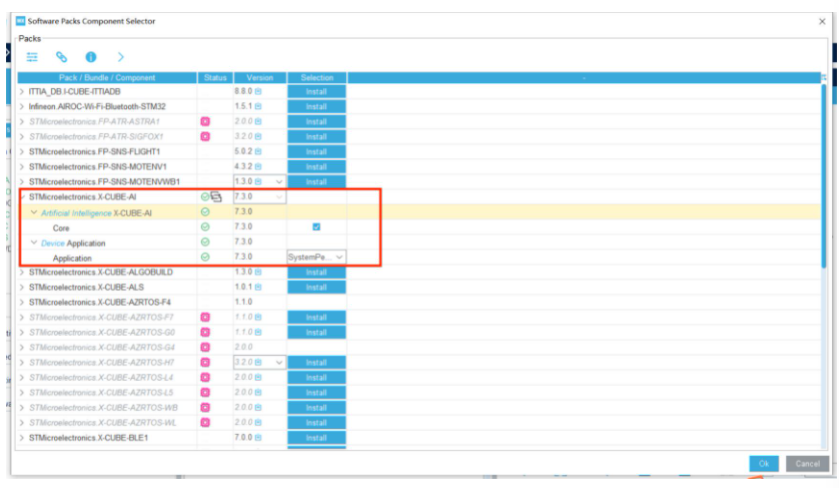Collapse the Device Application bundle
Viewport: 839px width, 488px height.
(34, 242)
